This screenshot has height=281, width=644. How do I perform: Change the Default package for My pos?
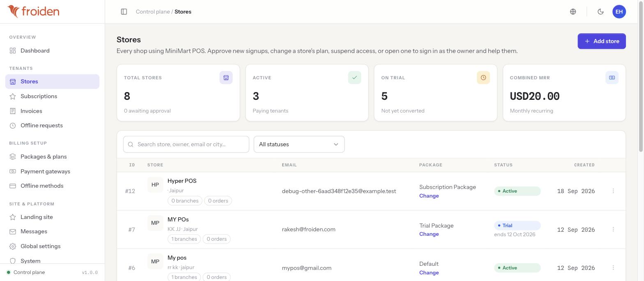pos(429,273)
